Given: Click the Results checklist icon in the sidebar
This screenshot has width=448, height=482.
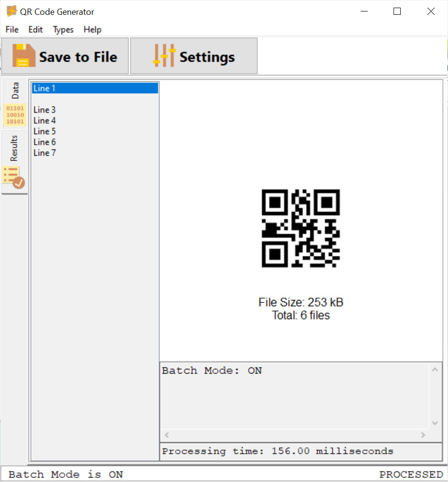Looking at the screenshot, I should pyautogui.click(x=14, y=177).
